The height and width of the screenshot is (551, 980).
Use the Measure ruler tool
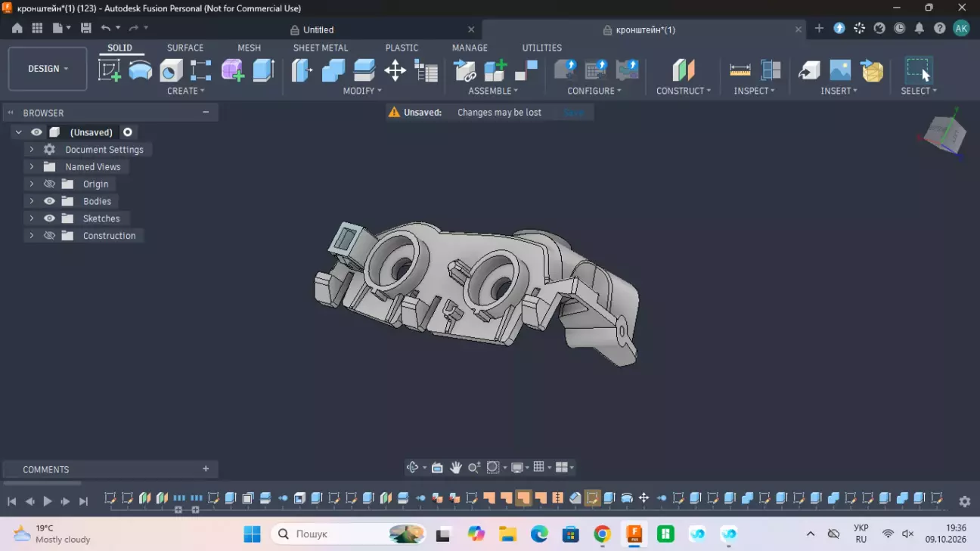[x=740, y=70]
